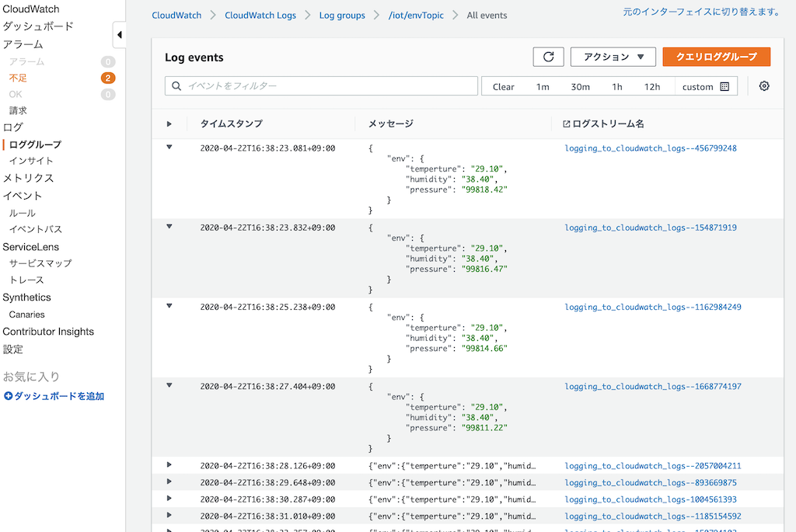Open the custom time range picker
796x532 pixels.
706,87
